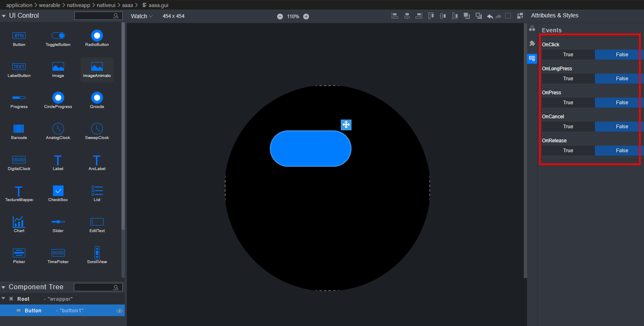The height and width of the screenshot is (326, 644).
Task: Click the align left toolbar icon
Action: click(395, 16)
